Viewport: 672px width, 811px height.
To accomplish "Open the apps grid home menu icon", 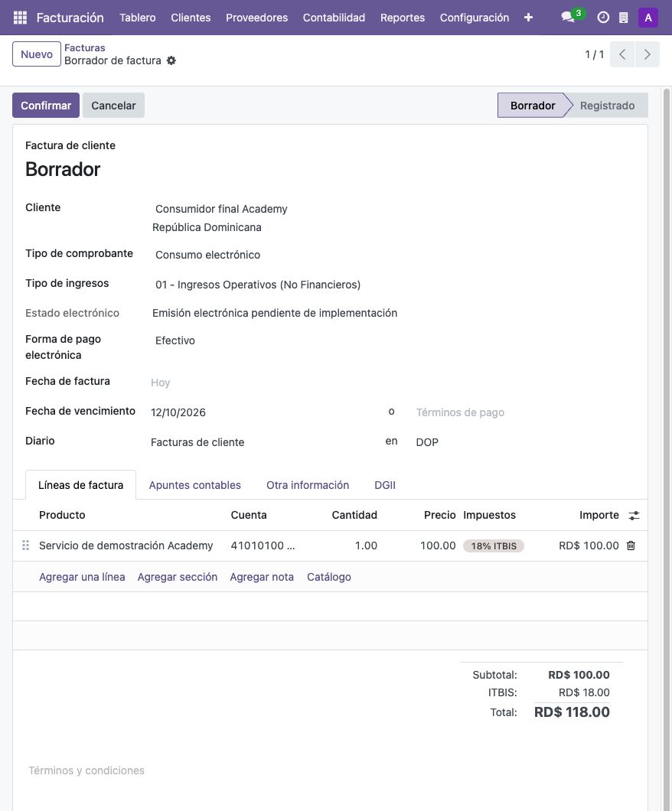I will point(20,18).
